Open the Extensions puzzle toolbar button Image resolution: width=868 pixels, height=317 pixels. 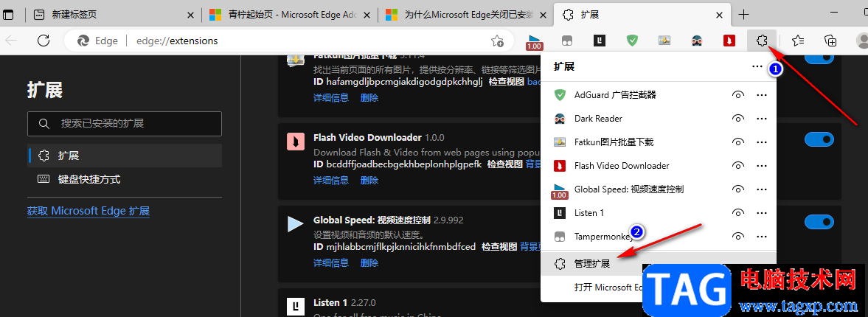[x=763, y=41]
